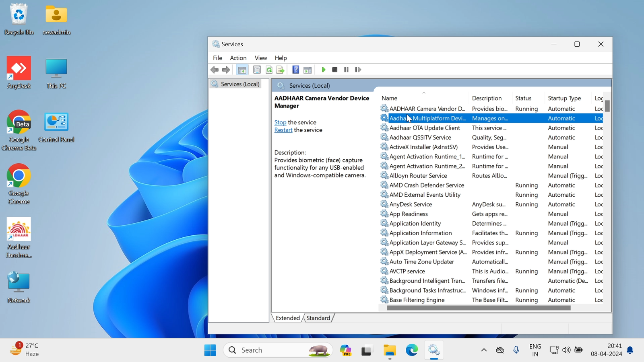Image resolution: width=644 pixels, height=362 pixels.
Task: Open the Control Panel desktop icon
Action: pyautogui.click(x=56, y=127)
